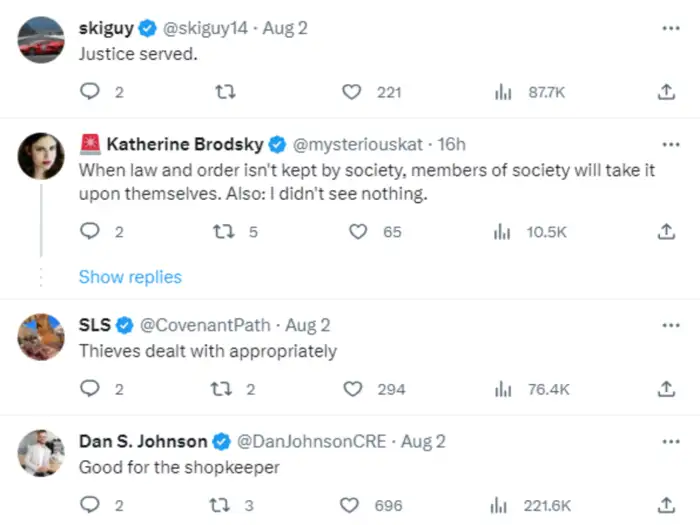Image resolution: width=700 pixels, height=525 pixels.
Task: Reply to the SLS tweet
Action: (x=90, y=389)
